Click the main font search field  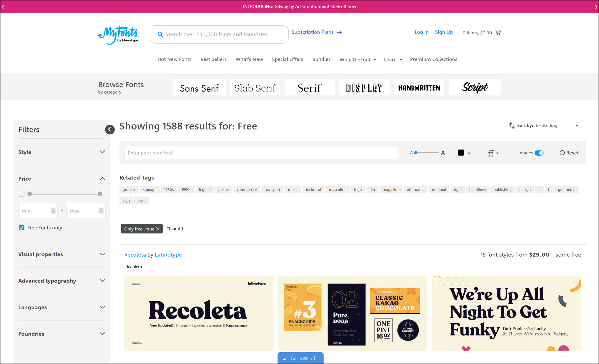219,34
